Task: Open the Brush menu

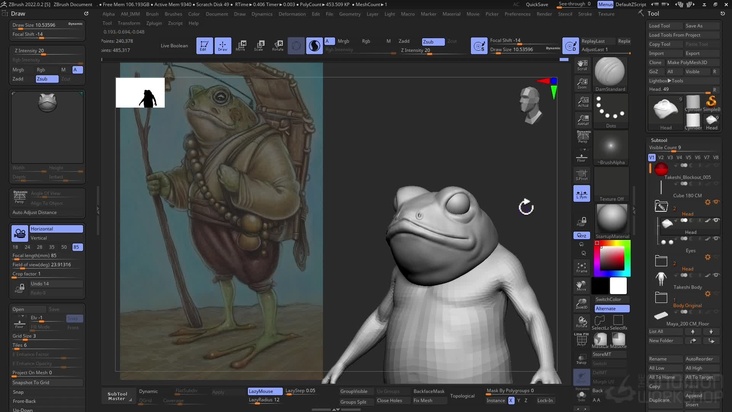Action: (x=152, y=14)
